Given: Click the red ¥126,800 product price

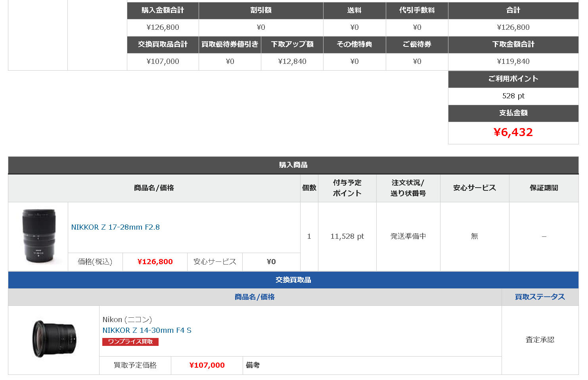Looking at the screenshot, I should 155,262.
